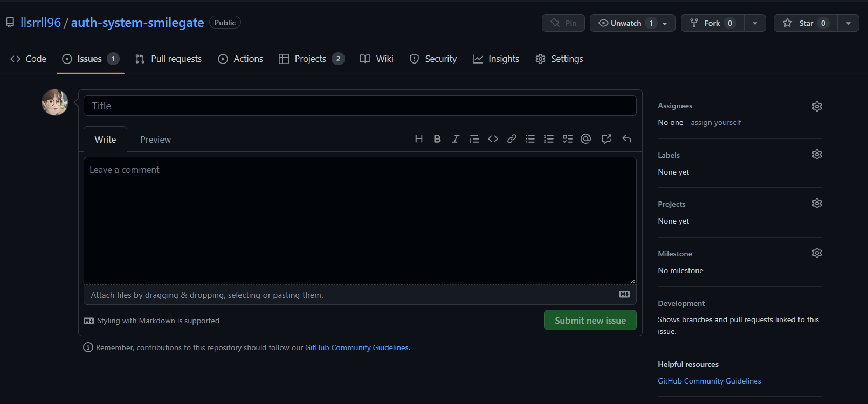868x404 pixels.
Task: Click the Attach files by dragging bar
Action: coord(360,295)
